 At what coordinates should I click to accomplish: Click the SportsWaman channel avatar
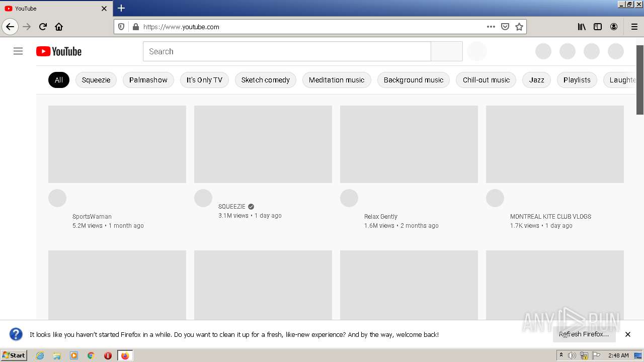coord(57,198)
